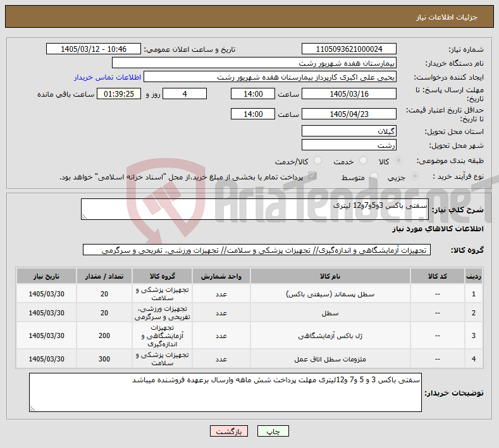Click the remaining time field 01:39:25
The height and width of the screenshot is (448, 499).
119,94
